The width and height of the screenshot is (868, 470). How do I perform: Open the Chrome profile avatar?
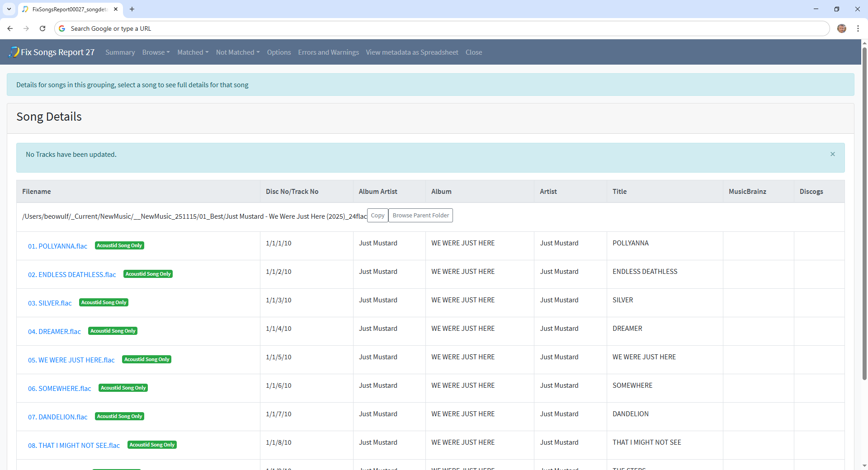click(841, 28)
